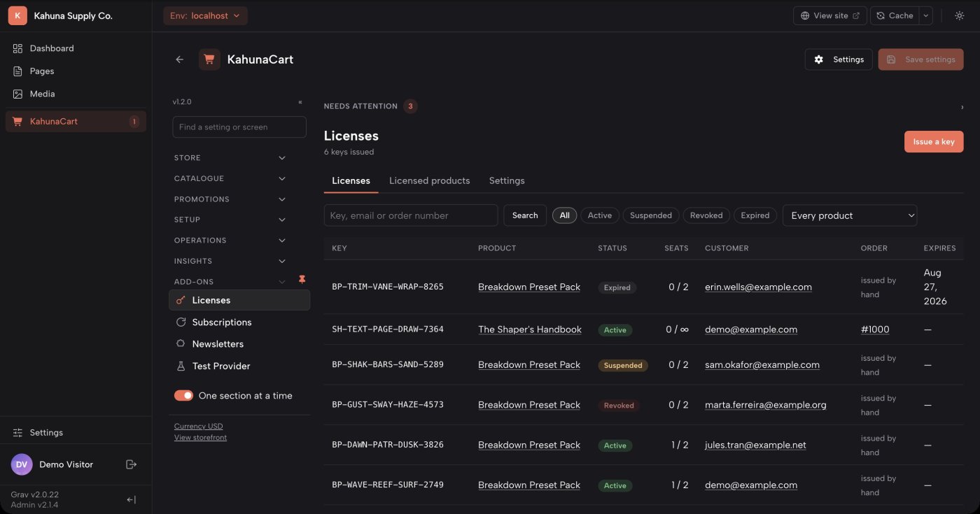Go back with the left arrow icon
Screen dimensions: 980x514
(x=180, y=59)
